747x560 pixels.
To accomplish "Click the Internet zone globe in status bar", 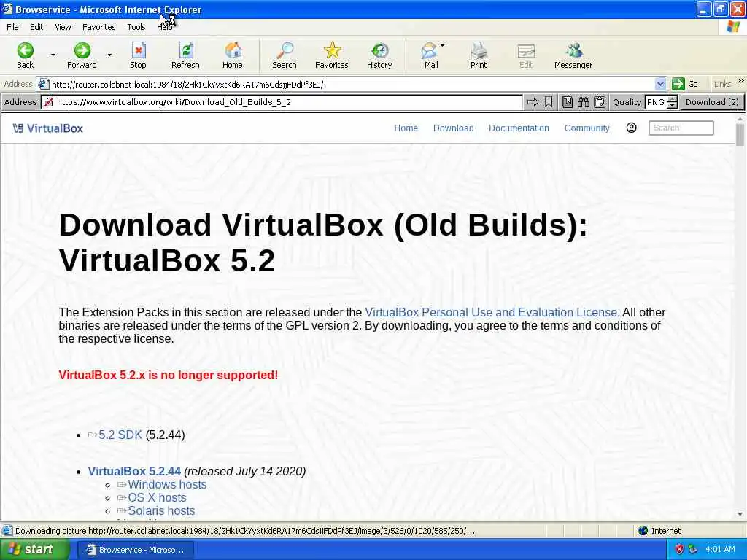I will [643, 531].
